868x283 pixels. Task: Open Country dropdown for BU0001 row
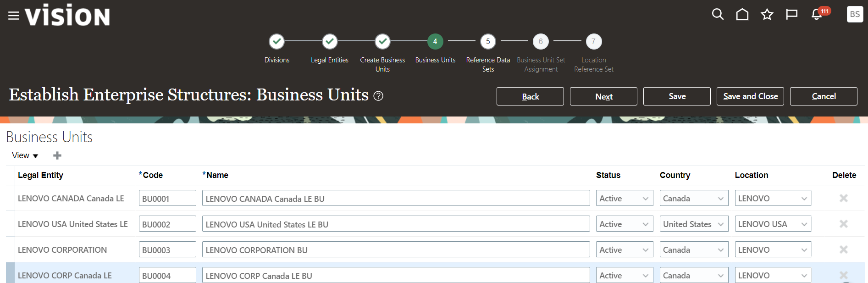694,198
